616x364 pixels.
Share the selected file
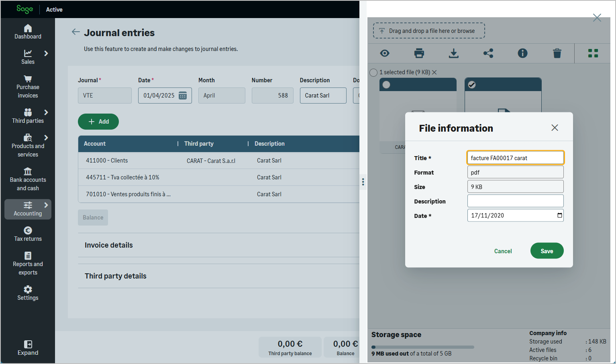tap(488, 53)
